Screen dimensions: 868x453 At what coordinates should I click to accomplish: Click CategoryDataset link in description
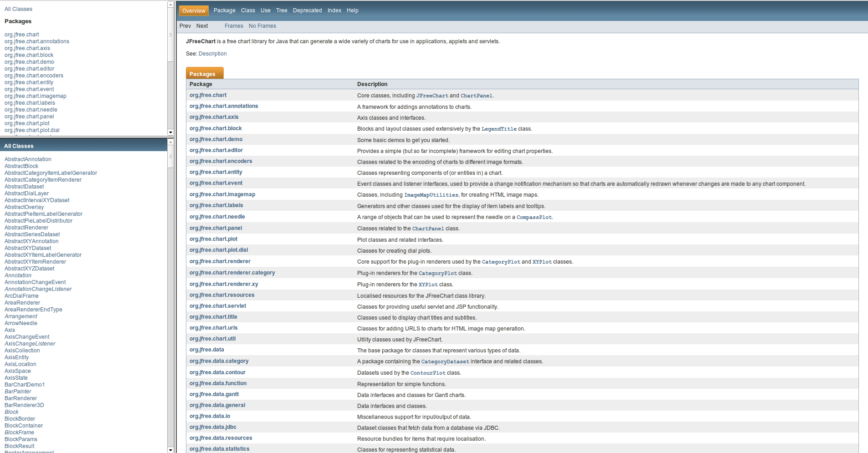(445, 361)
